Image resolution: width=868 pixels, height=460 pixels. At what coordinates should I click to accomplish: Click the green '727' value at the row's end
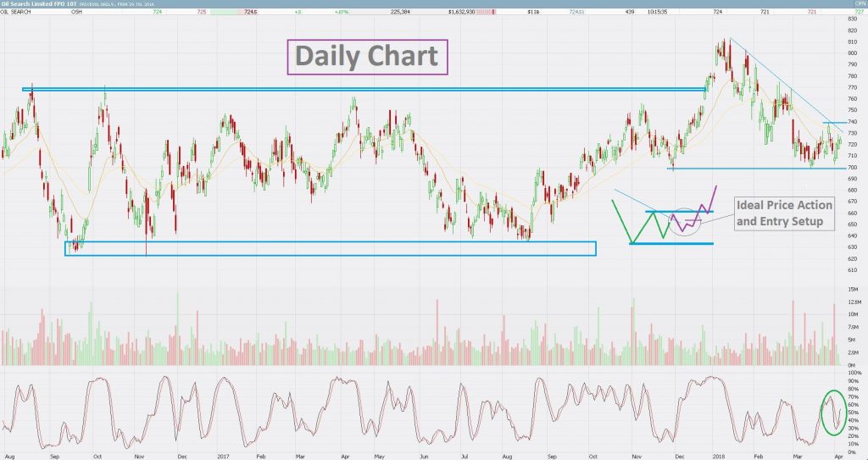click(860, 12)
